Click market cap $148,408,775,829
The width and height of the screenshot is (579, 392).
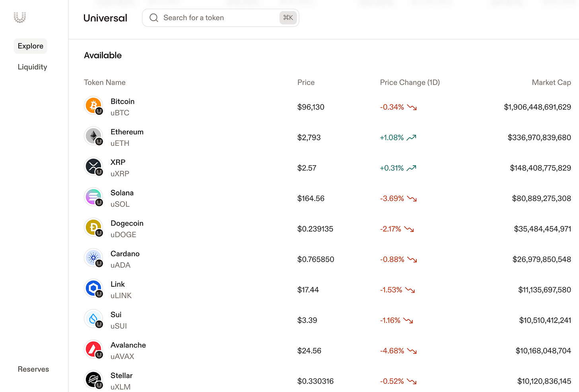click(x=540, y=168)
